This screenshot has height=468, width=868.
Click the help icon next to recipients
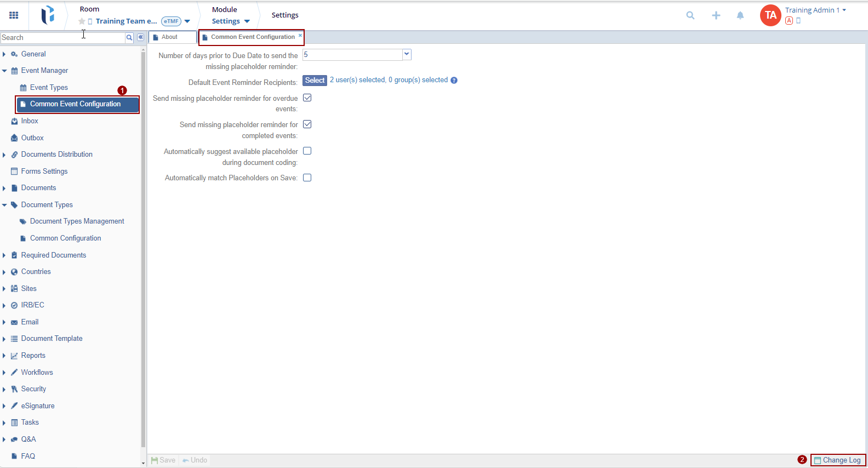[454, 81]
